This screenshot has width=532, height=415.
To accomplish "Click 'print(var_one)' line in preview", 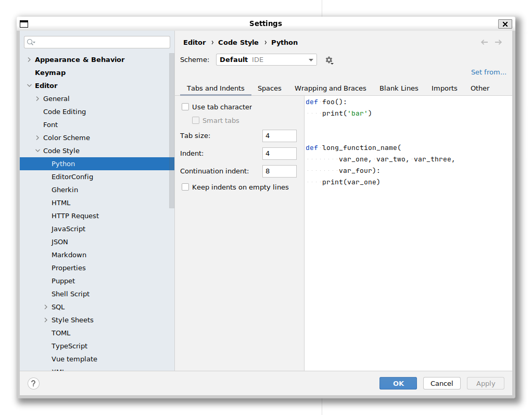I will [351, 182].
